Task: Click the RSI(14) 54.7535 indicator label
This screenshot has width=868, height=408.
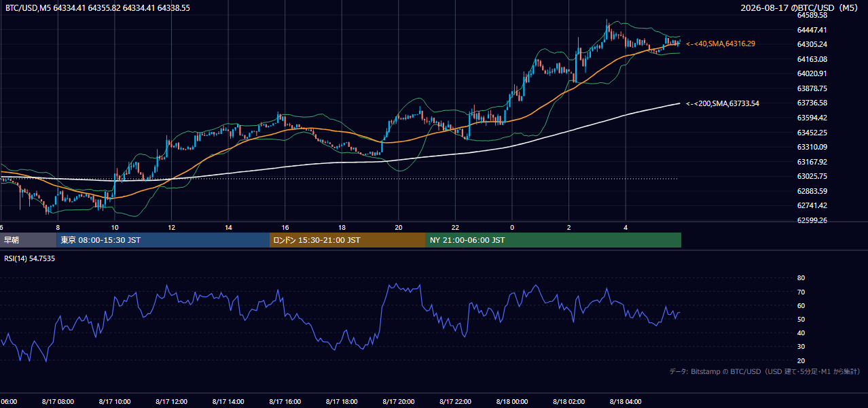Action: click(30, 258)
